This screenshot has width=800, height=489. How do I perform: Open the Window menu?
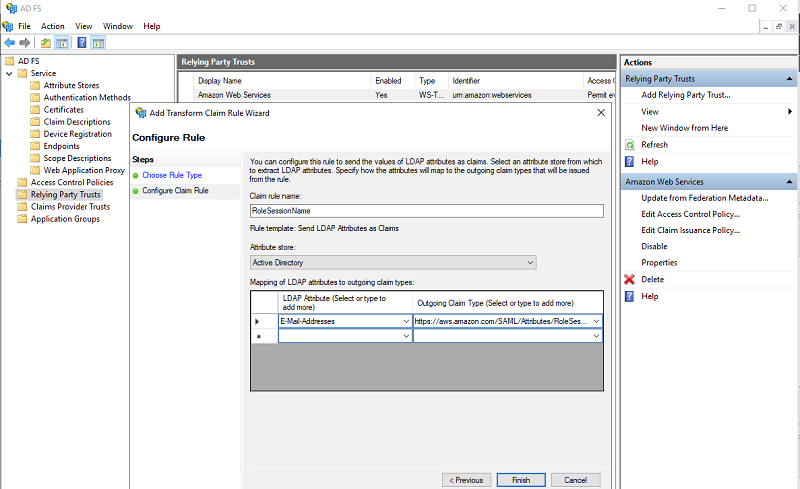[118, 26]
